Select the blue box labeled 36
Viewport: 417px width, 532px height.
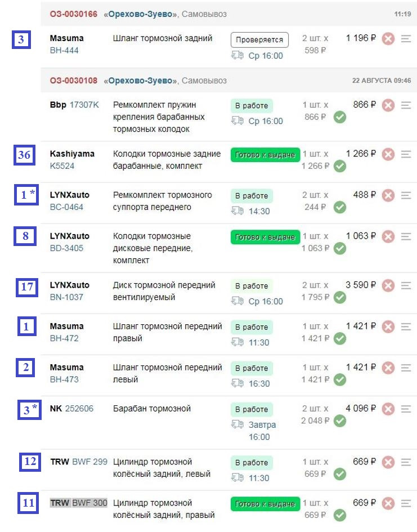tap(24, 155)
